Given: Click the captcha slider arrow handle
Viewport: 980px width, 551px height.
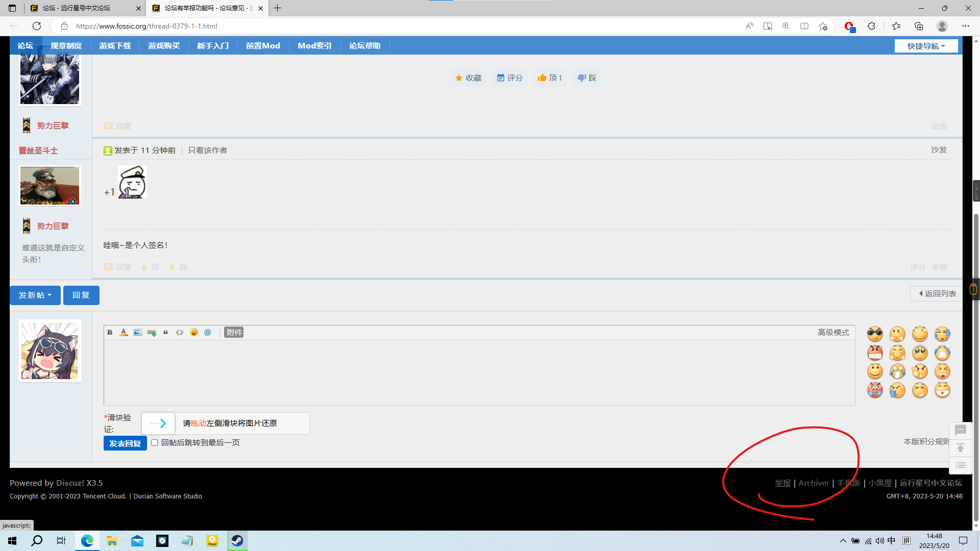Looking at the screenshot, I should pyautogui.click(x=158, y=423).
